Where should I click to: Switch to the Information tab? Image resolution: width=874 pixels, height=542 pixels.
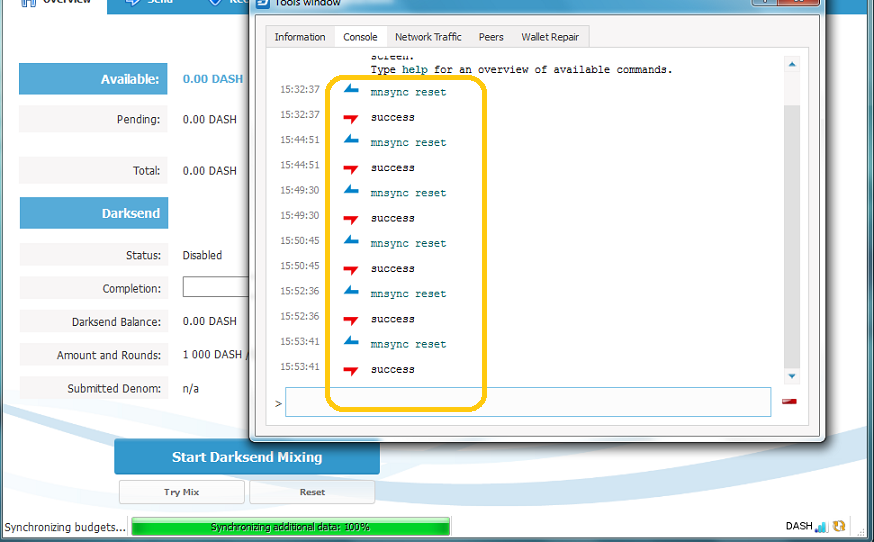[300, 37]
